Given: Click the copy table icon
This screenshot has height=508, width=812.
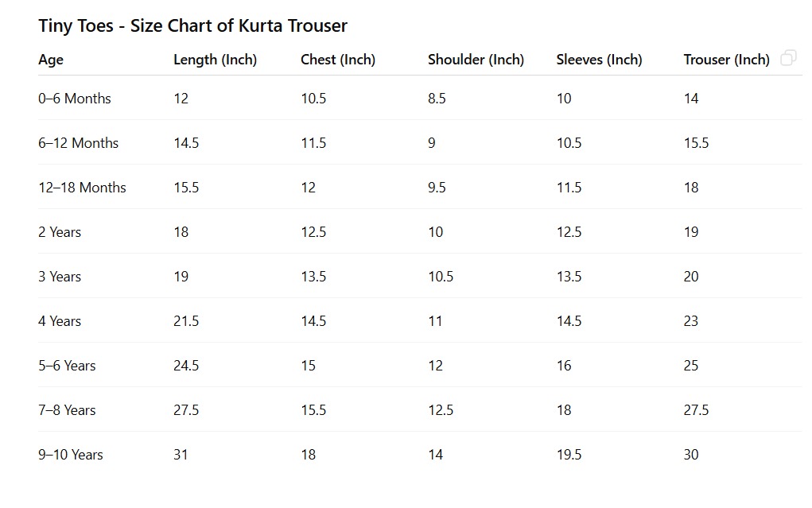Looking at the screenshot, I should [788, 58].
